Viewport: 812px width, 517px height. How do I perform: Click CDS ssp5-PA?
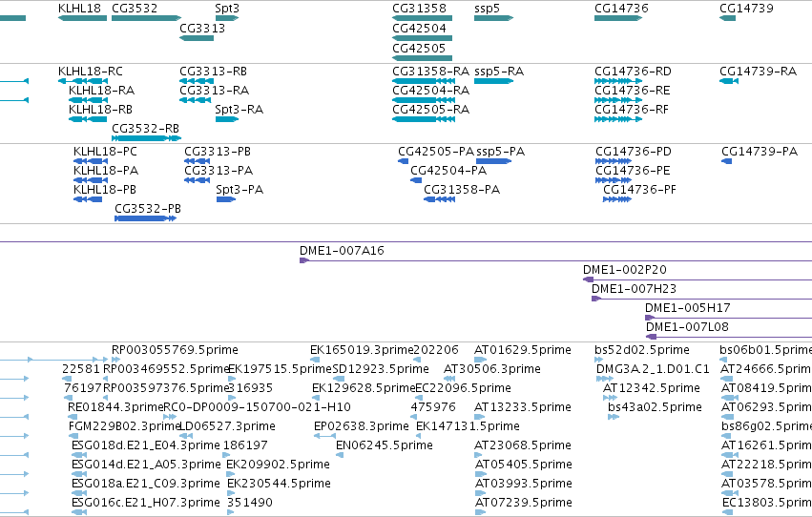pos(494,161)
